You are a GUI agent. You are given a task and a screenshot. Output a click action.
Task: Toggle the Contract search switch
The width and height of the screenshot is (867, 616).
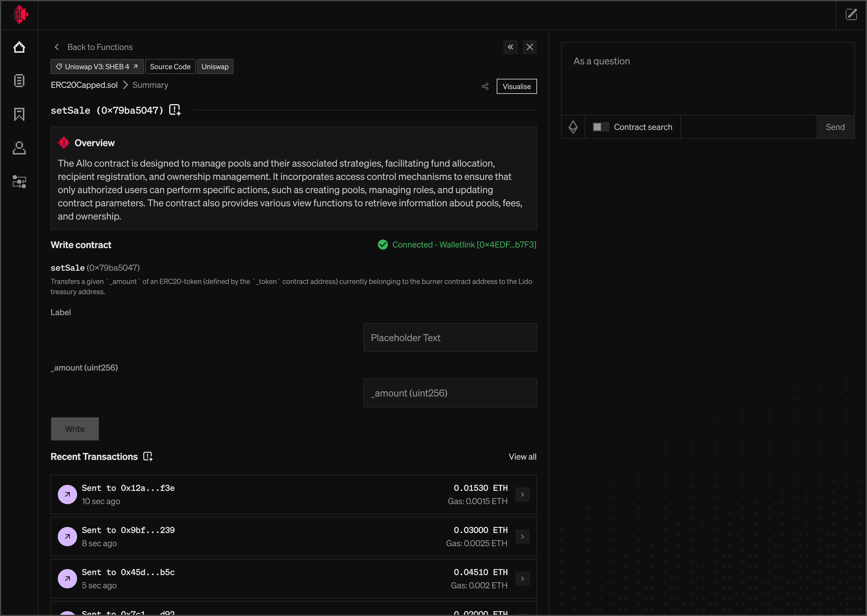click(x=601, y=127)
